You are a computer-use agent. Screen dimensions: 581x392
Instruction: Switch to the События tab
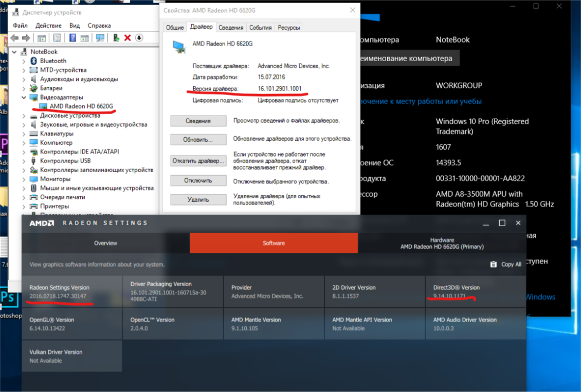pyautogui.click(x=261, y=27)
